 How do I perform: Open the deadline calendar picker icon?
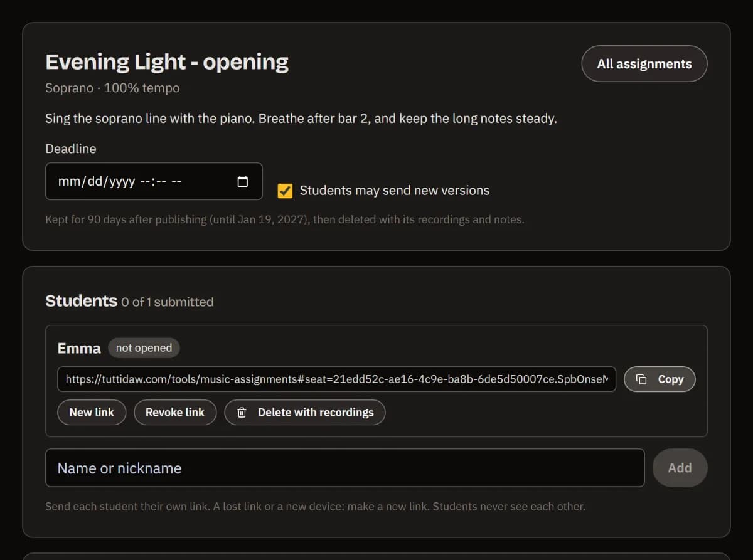pos(242,182)
